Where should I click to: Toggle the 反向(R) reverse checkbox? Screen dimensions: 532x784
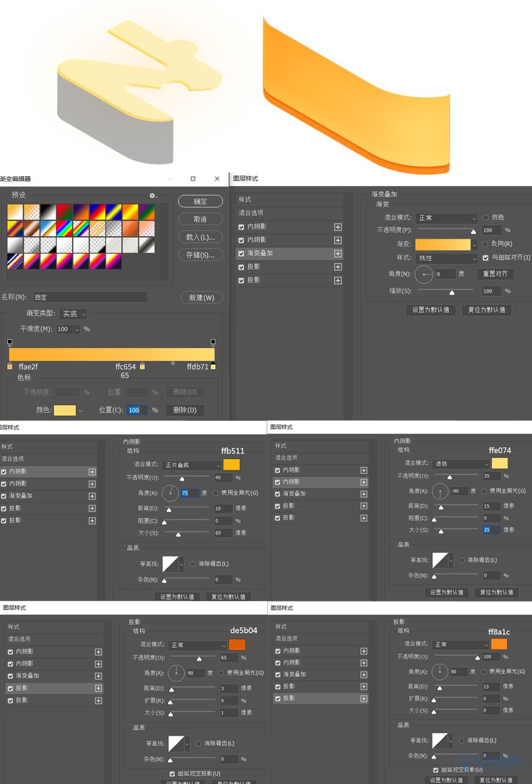click(486, 244)
